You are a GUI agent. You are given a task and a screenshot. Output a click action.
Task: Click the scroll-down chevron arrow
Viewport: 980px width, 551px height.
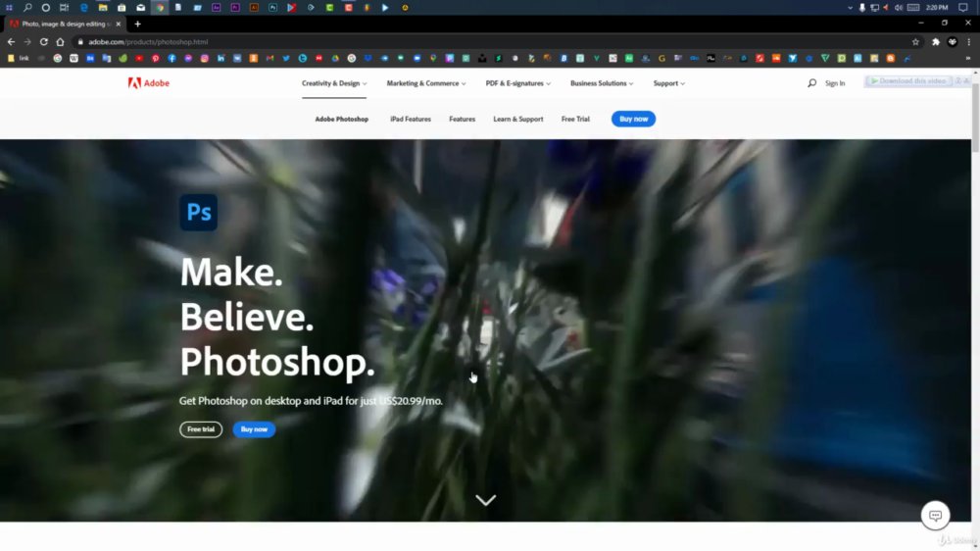click(x=486, y=500)
